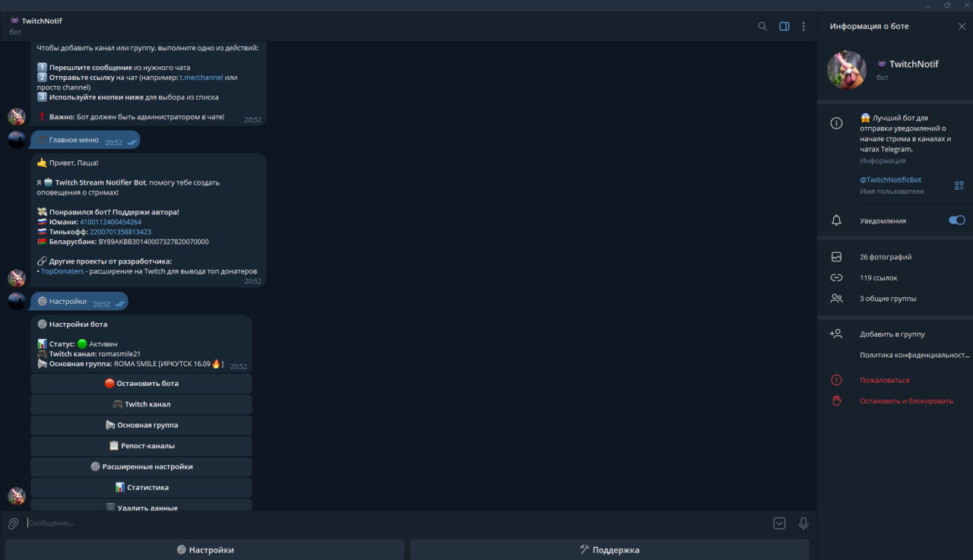Focus the Сообщение message input field
Screen dimensions: 973x560
380,524
